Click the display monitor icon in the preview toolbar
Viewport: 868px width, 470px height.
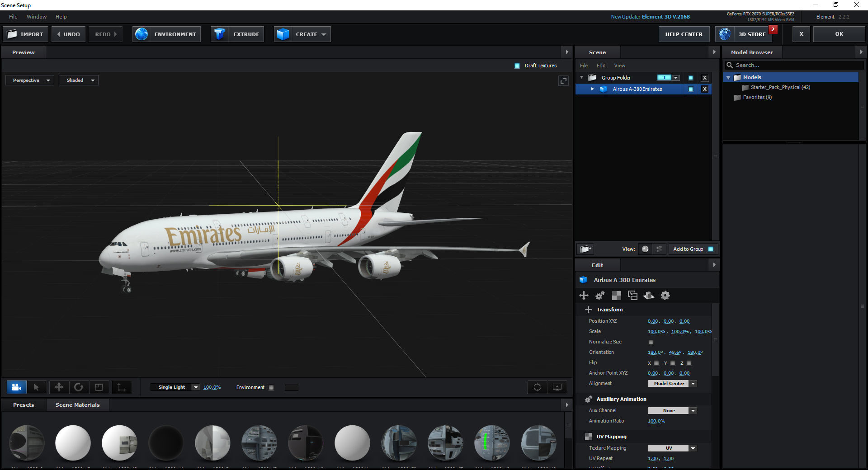557,387
